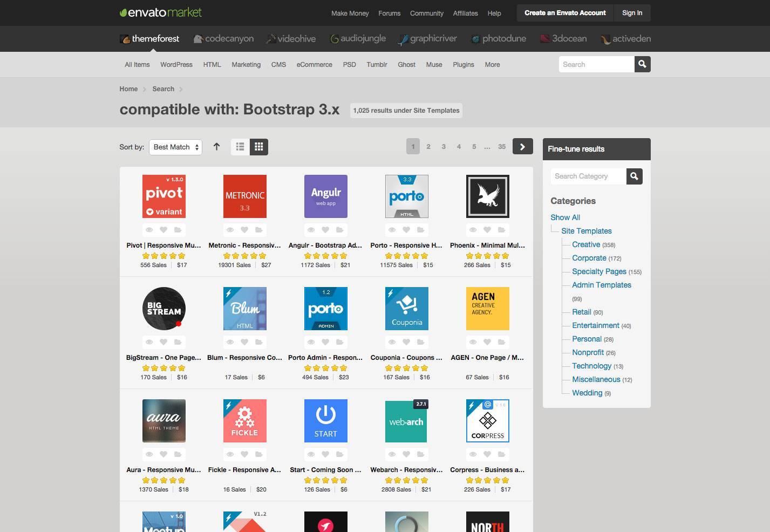
Task: Select Show All categories
Action: (x=565, y=217)
